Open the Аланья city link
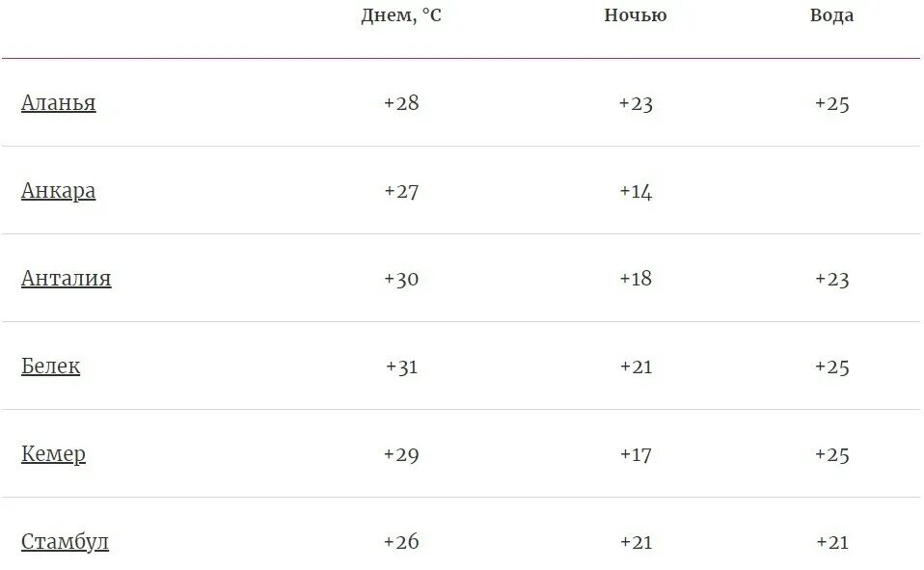924x570 pixels. coord(58,102)
